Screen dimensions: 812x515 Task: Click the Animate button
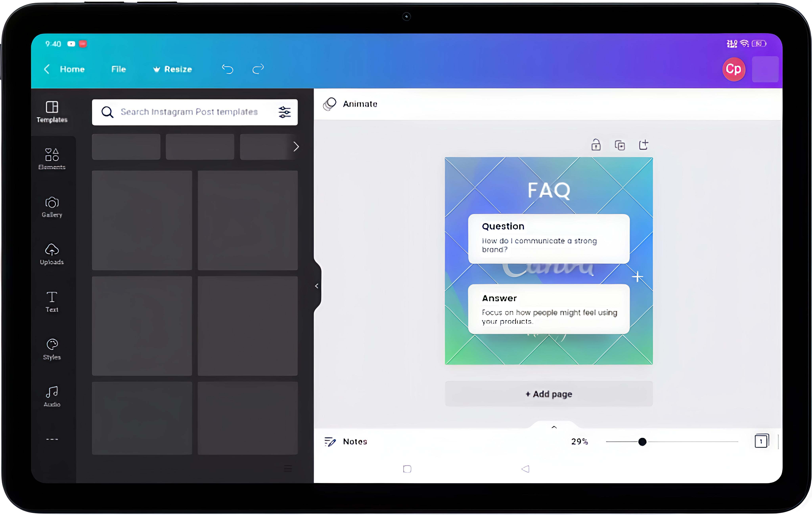350,104
